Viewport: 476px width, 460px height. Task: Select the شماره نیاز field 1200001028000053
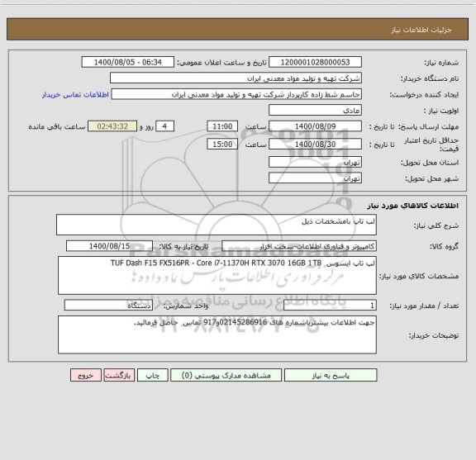315,62
